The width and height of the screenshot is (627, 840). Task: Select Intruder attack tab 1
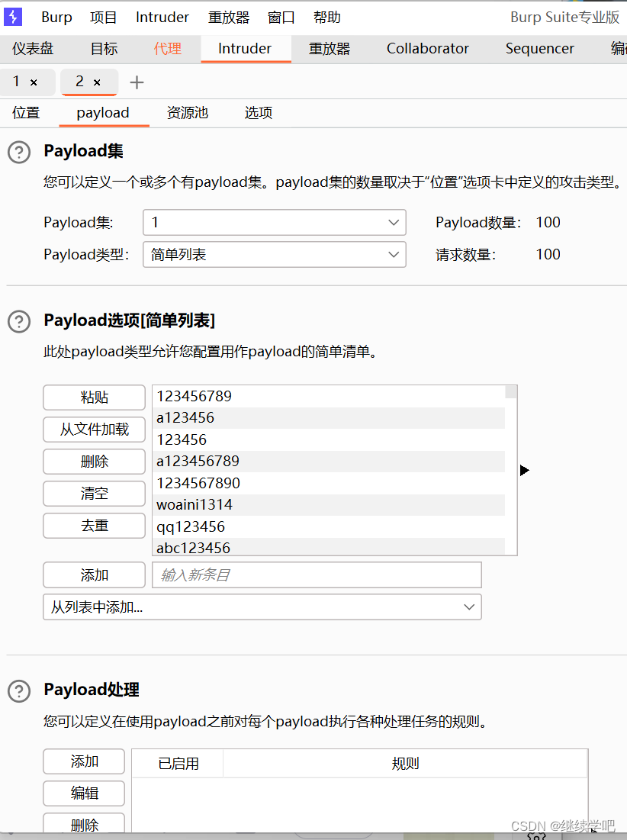[x=17, y=82]
